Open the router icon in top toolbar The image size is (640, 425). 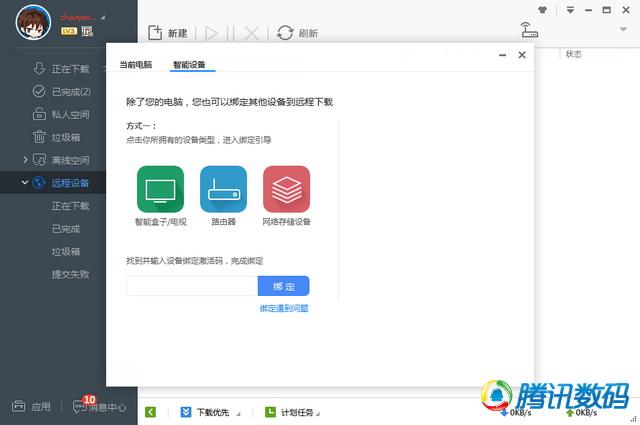click(x=529, y=30)
